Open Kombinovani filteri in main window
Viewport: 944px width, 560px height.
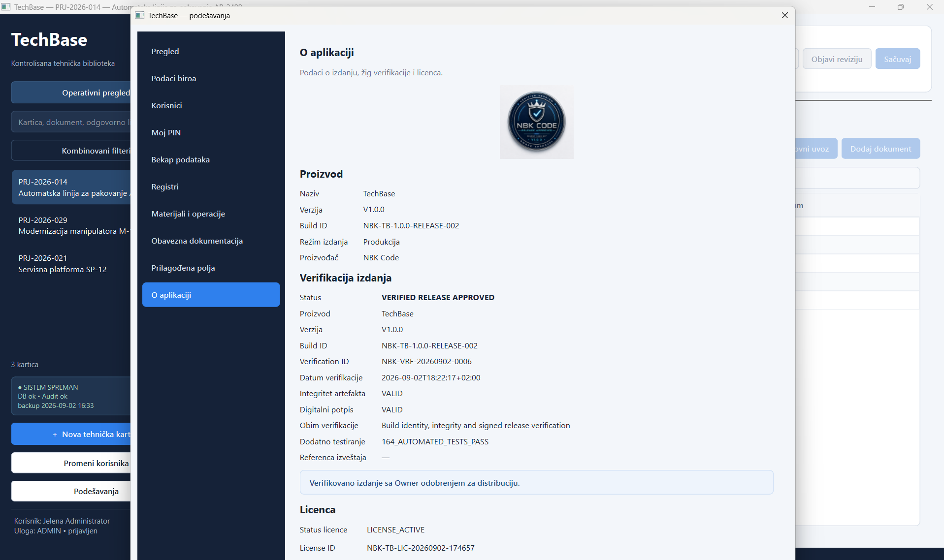[71, 151]
